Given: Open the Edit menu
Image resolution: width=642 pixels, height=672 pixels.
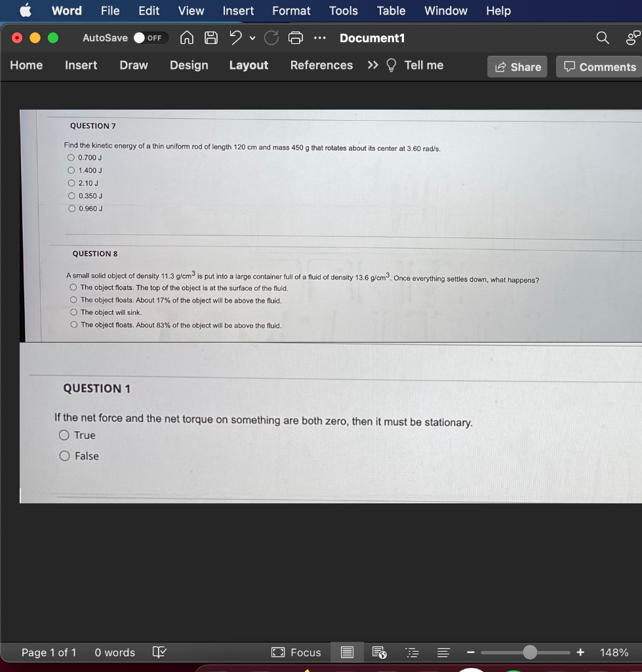Looking at the screenshot, I should click(149, 10).
